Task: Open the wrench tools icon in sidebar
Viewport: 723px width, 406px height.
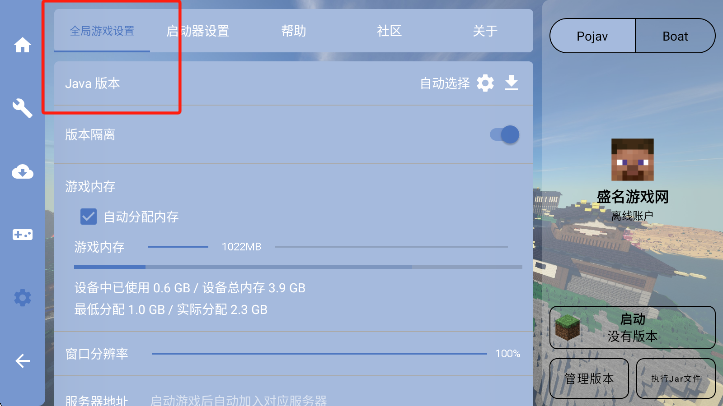Action: click(x=22, y=108)
